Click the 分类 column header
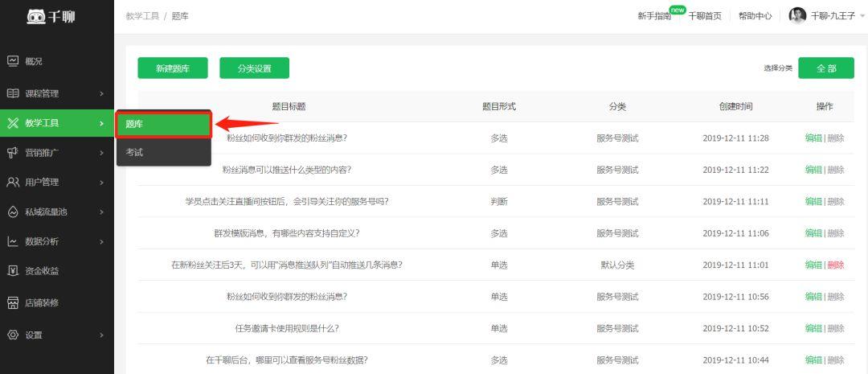 click(x=617, y=106)
